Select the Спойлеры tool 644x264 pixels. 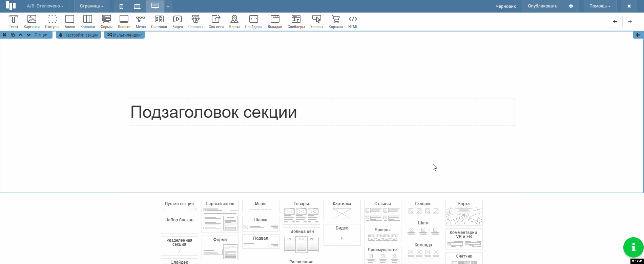click(296, 22)
